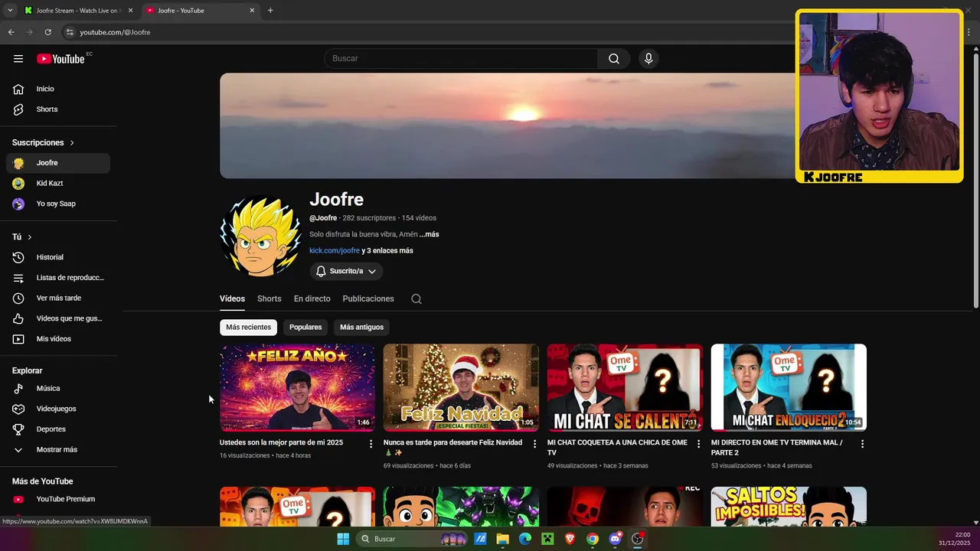Select the Más recientes filter chip
Screen dimensions: 980x551
248,328
